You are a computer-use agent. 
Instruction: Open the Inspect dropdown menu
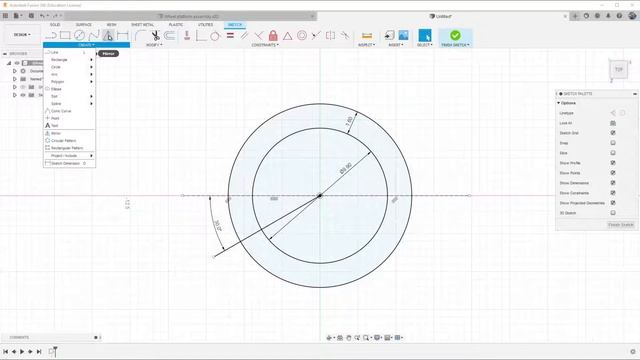pos(367,45)
